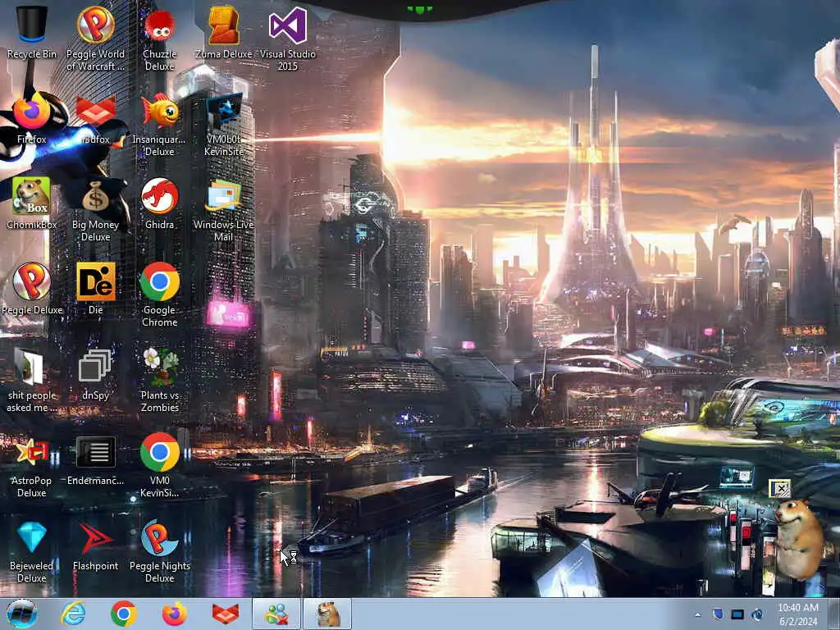Image resolution: width=840 pixels, height=630 pixels.
Task: Open the Windows Start menu orb
Action: click(x=22, y=614)
